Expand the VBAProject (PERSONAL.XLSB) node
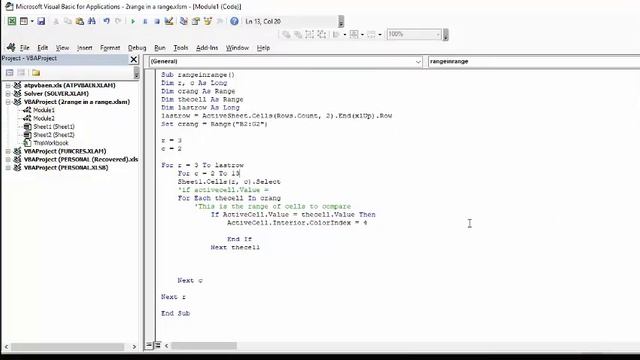640x360 pixels. tap(8, 167)
